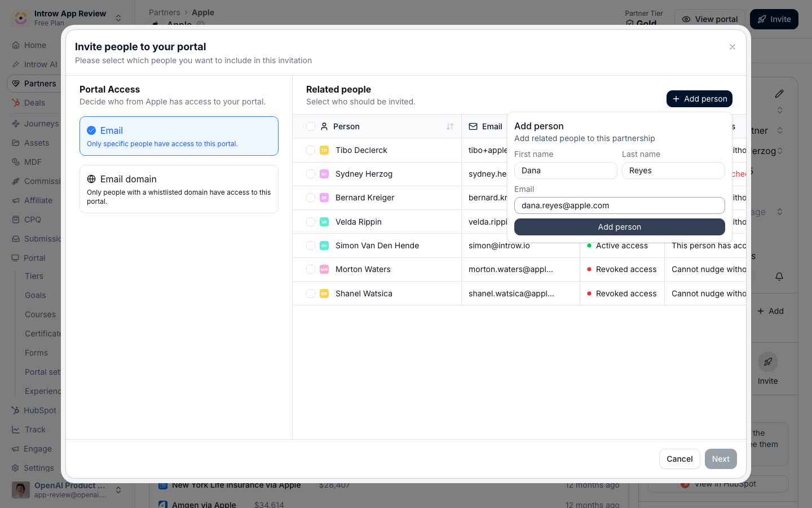Sort the Person column with the arrows icon

point(450,126)
